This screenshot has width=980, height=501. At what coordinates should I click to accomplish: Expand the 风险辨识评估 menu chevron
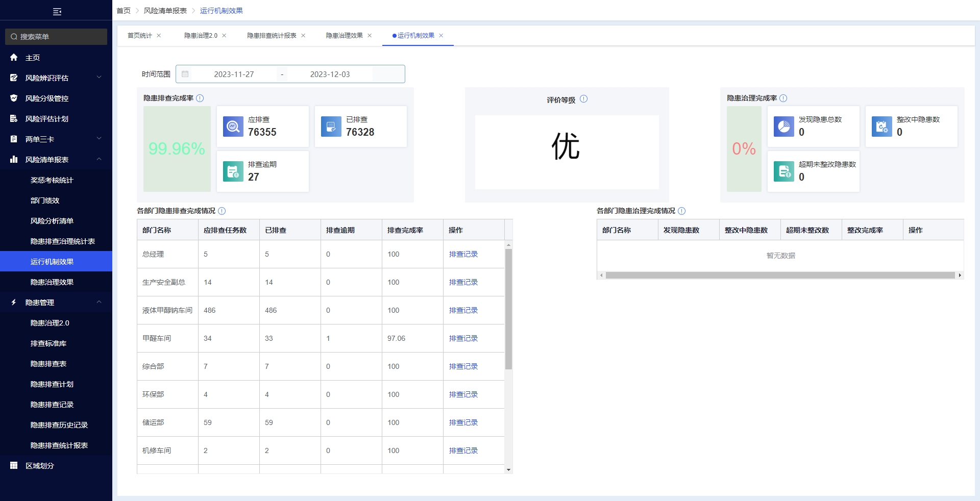tap(99, 78)
